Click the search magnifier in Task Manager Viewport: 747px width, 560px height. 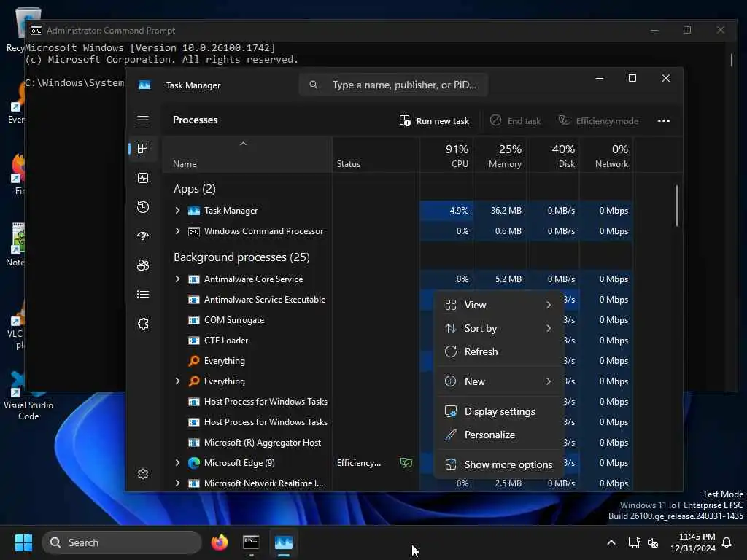314,85
